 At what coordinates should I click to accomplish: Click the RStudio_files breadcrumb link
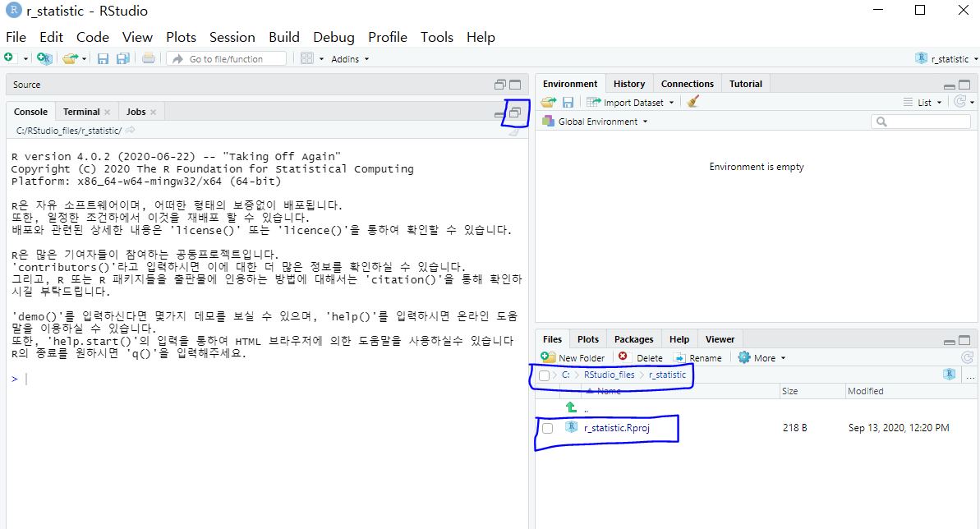pyautogui.click(x=609, y=375)
